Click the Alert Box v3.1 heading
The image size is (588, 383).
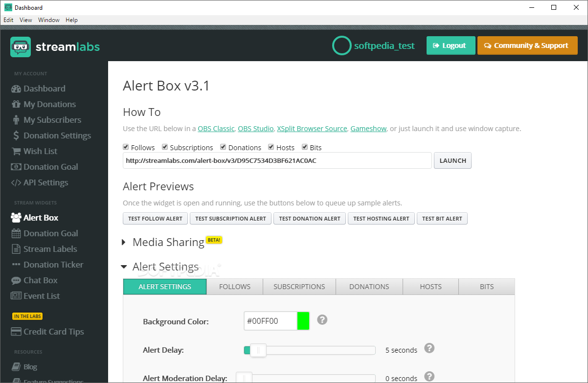tap(166, 86)
